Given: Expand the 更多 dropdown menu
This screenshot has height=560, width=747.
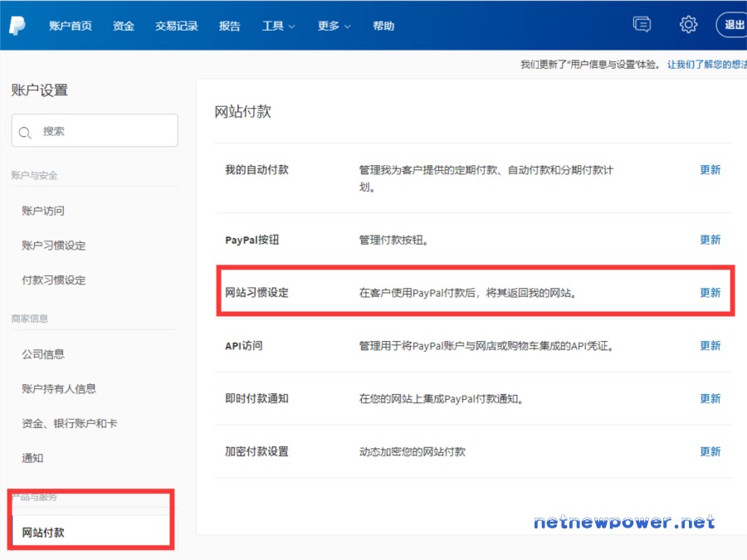Looking at the screenshot, I should pos(334,26).
